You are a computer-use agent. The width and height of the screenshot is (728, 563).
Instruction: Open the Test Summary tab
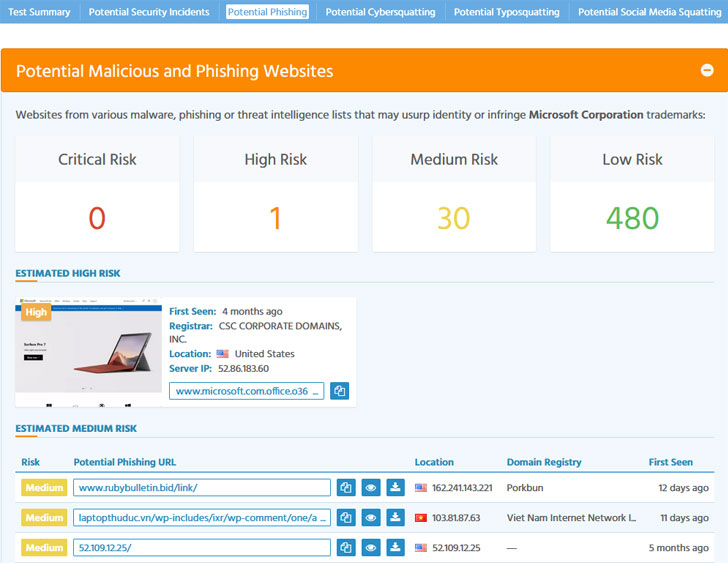(39, 12)
